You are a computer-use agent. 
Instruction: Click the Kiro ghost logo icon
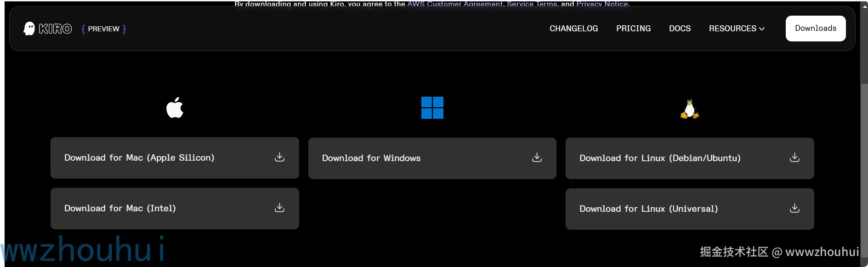(x=29, y=29)
